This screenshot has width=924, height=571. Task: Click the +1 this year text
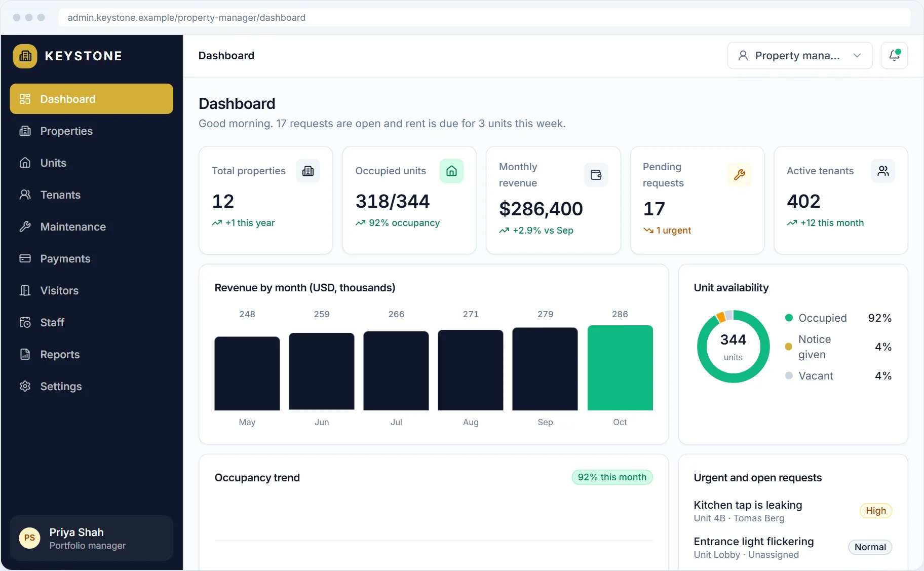coord(250,223)
